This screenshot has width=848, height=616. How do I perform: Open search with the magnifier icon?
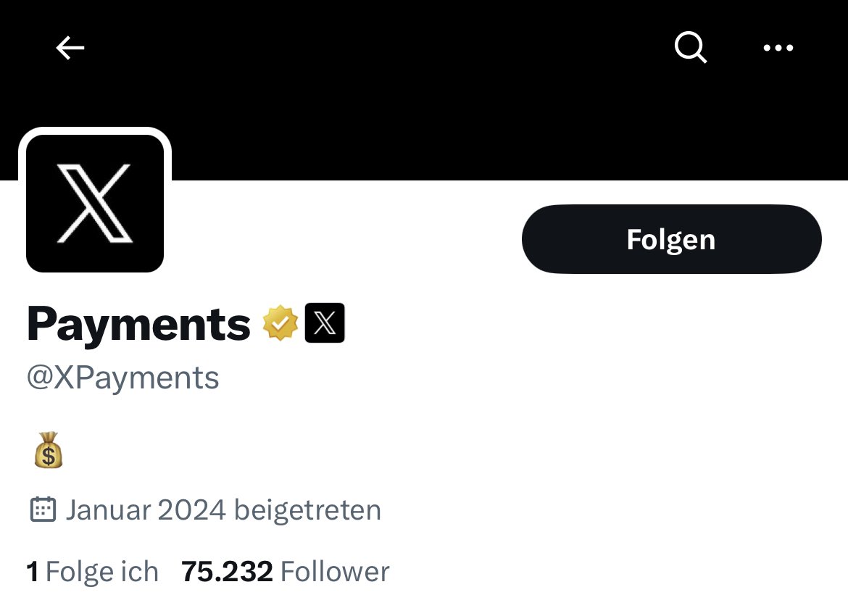pos(691,48)
